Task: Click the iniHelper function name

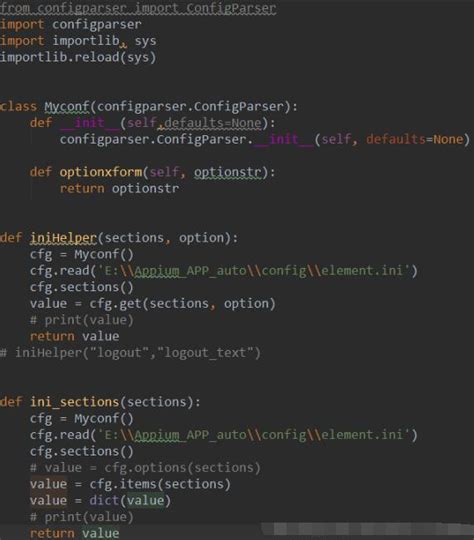Action: coord(64,238)
